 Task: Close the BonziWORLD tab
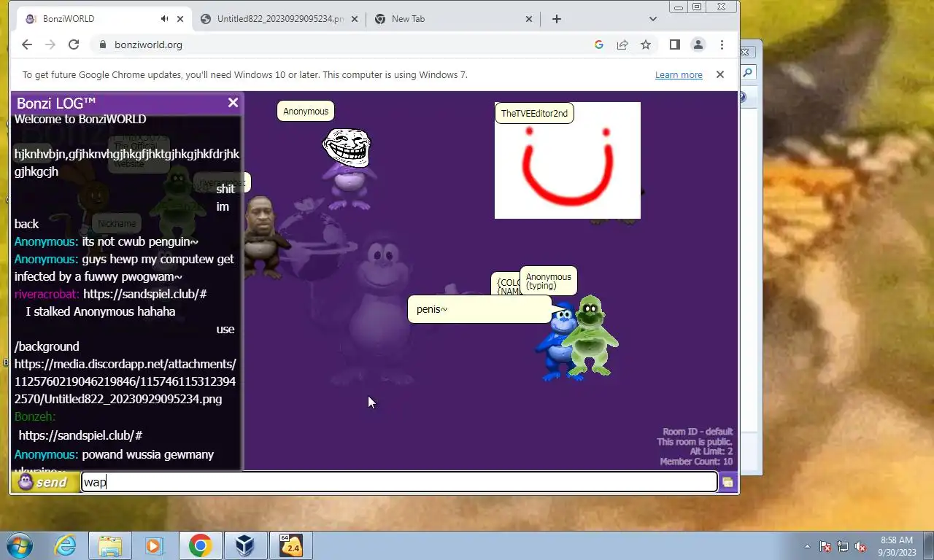click(180, 19)
